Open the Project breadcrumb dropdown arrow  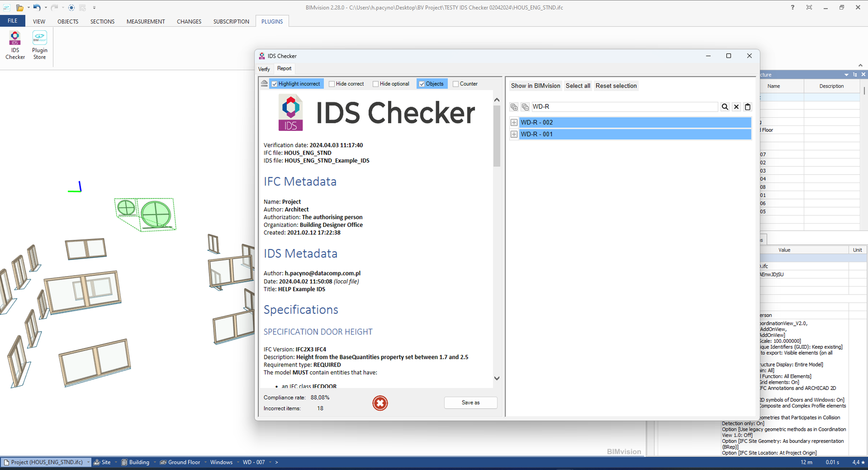pos(88,462)
